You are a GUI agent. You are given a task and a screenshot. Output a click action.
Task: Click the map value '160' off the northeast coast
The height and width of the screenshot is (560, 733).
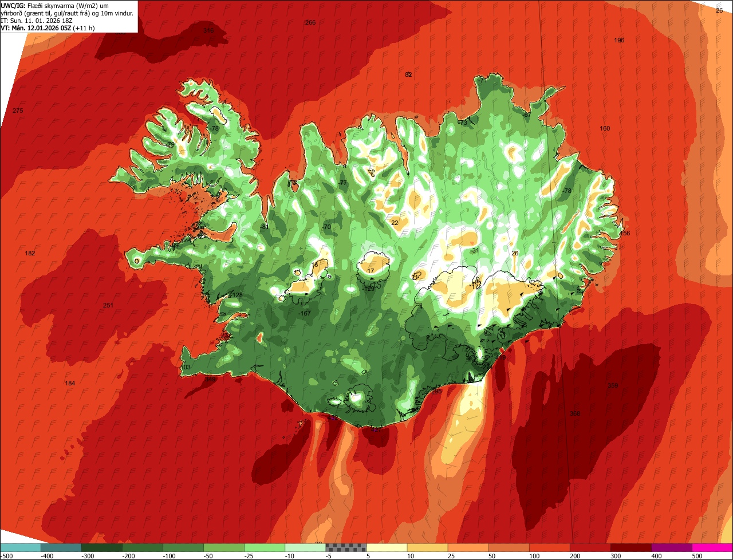coord(605,128)
